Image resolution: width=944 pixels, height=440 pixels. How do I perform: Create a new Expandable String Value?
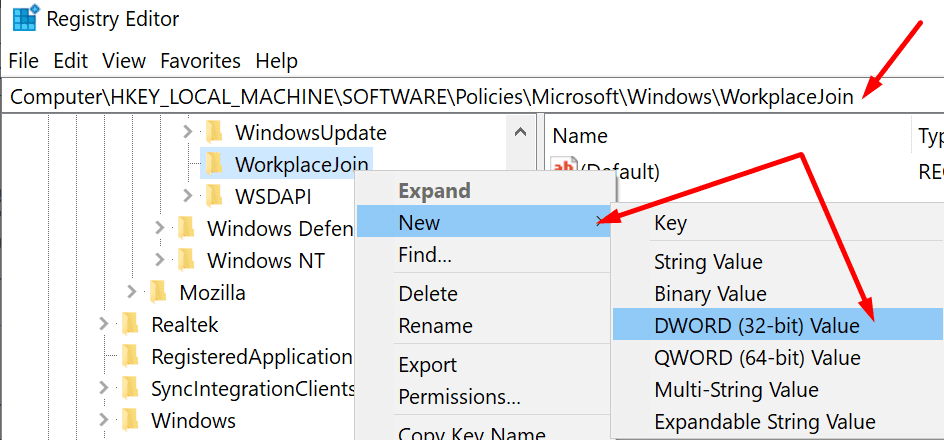[x=777, y=421]
